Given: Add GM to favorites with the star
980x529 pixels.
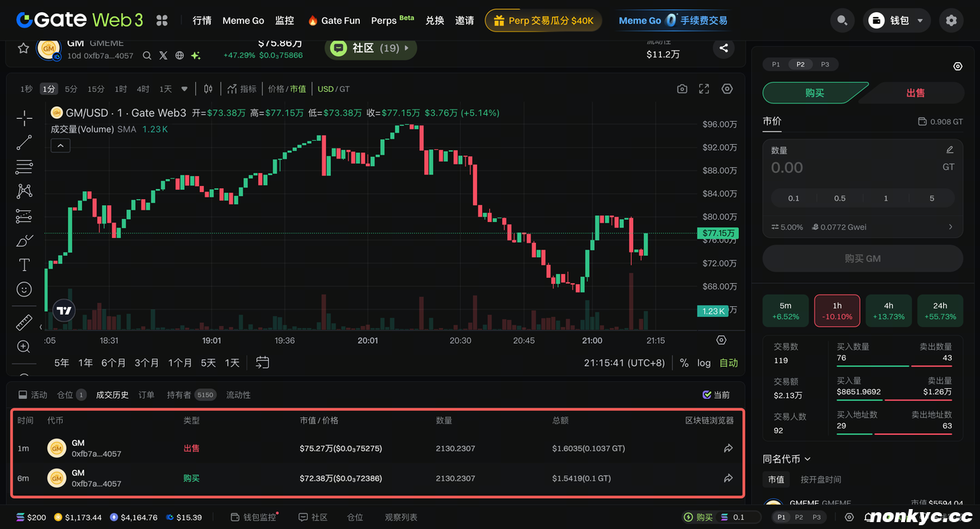Looking at the screenshot, I should coord(23,48).
